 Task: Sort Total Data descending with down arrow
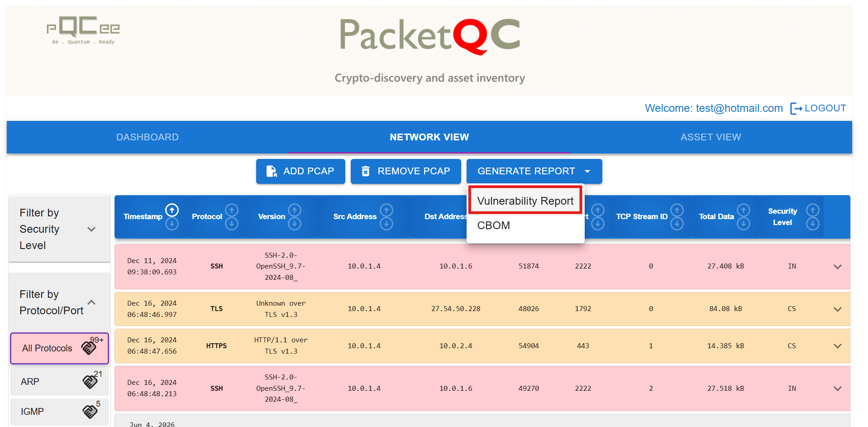click(744, 224)
